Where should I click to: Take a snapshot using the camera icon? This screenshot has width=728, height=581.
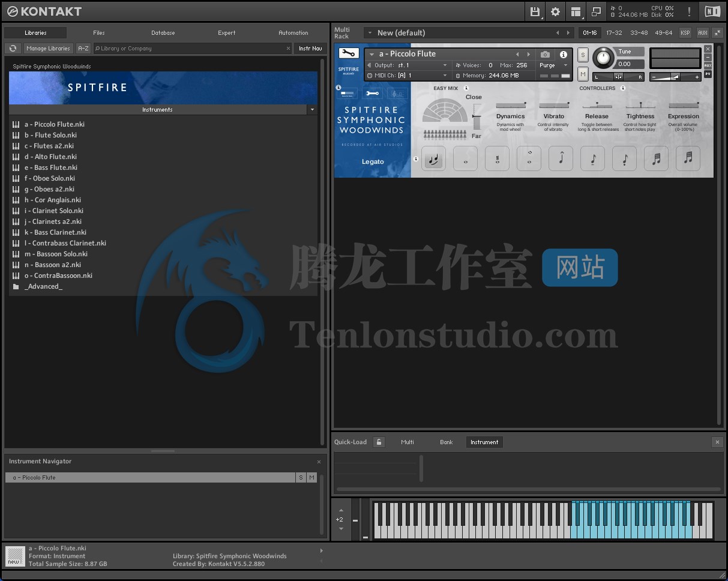[x=545, y=54]
